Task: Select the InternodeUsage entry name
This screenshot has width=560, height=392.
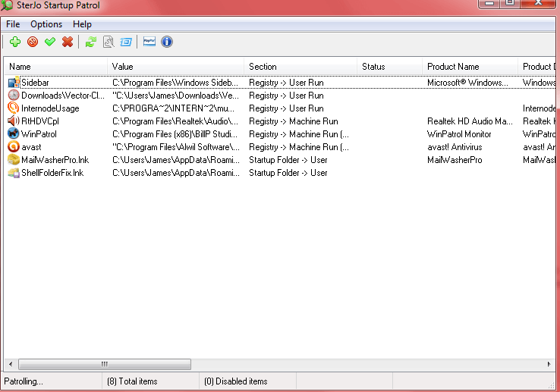Action: pos(50,108)
